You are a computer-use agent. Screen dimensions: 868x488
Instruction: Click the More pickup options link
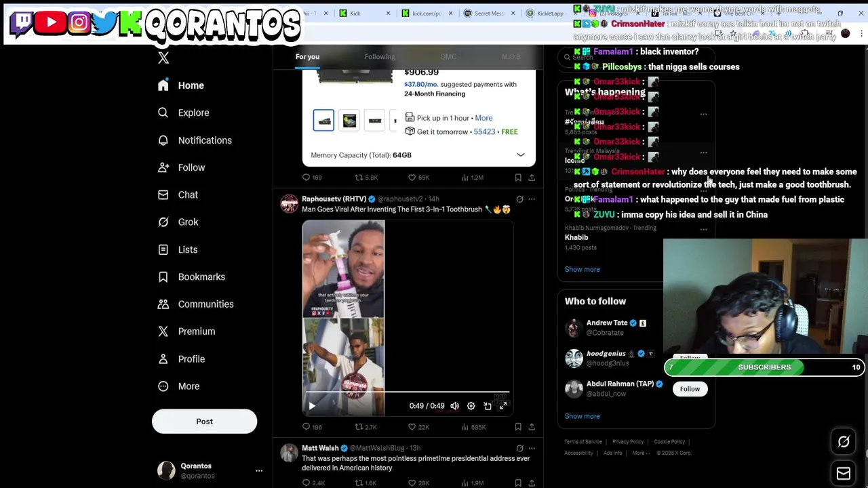pyautogui.click(x=484, y=118)
